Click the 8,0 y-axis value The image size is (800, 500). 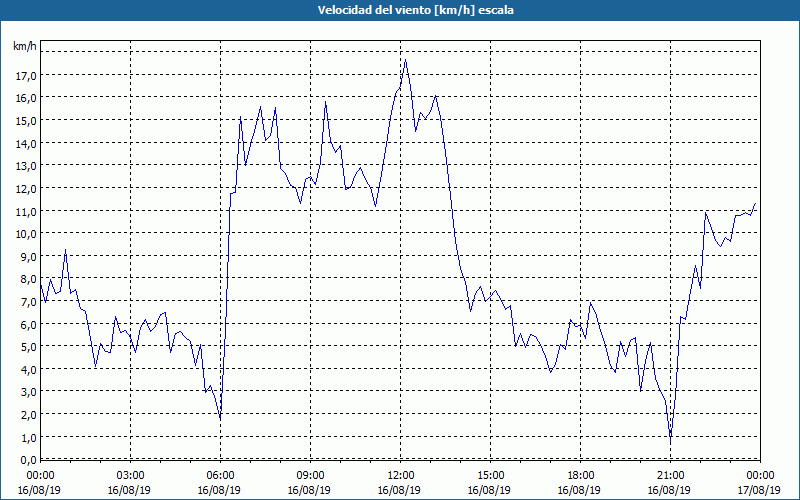click(29, 279)
